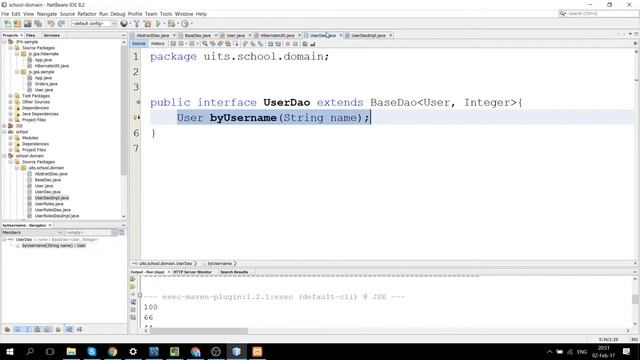Collapse the uits.school.domain package
The height and width of the screenshot is (360, 640).
point(17,168)
